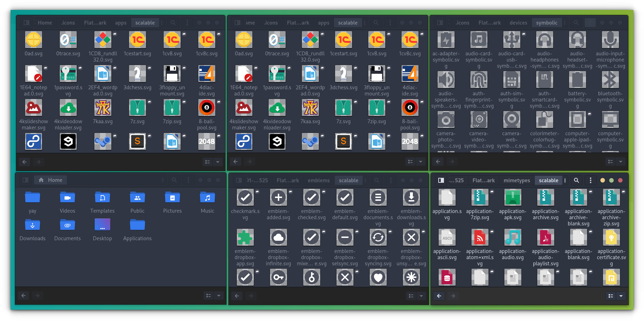Select colorimeter-colorhug symbolic file

(544, 120)
